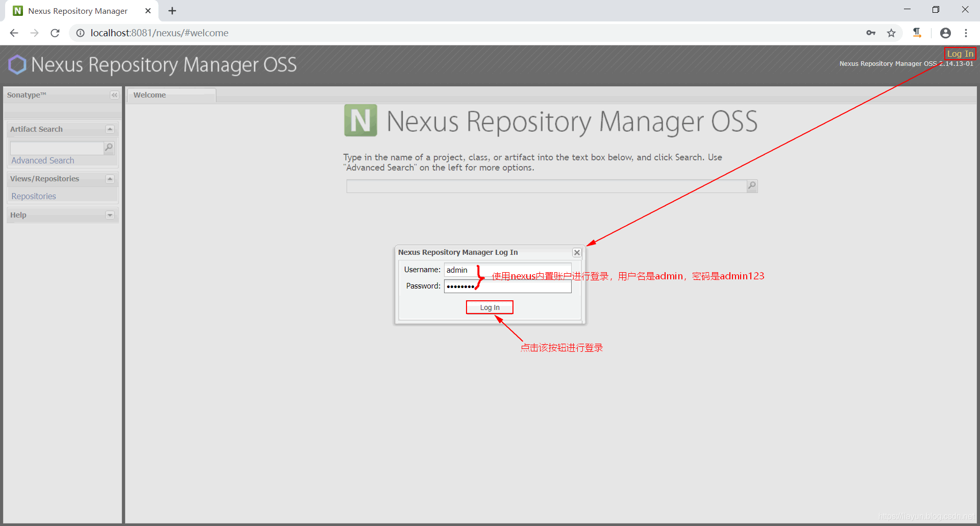Restore down the browser window
980x526 pixels.
click(x=936, y=10)
